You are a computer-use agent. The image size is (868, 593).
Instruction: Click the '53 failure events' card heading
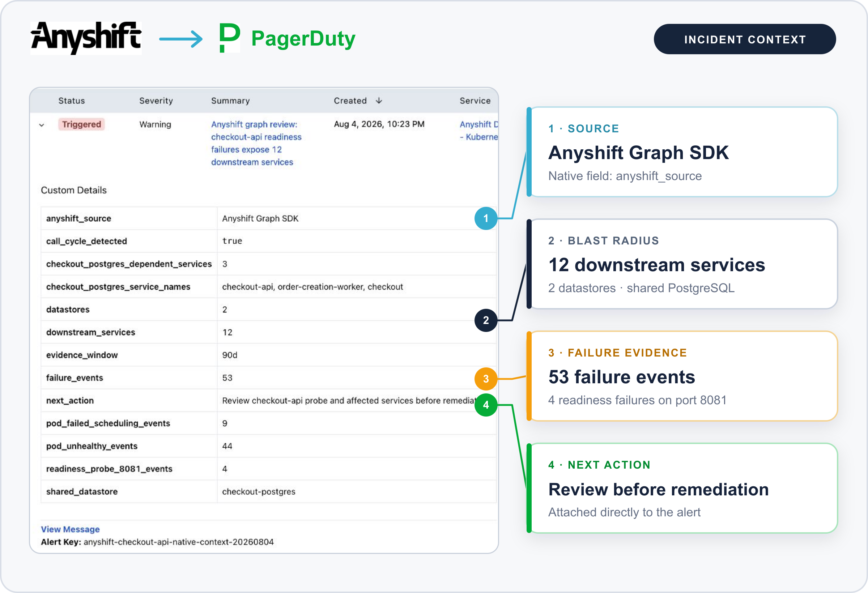(x=622, y=377)
